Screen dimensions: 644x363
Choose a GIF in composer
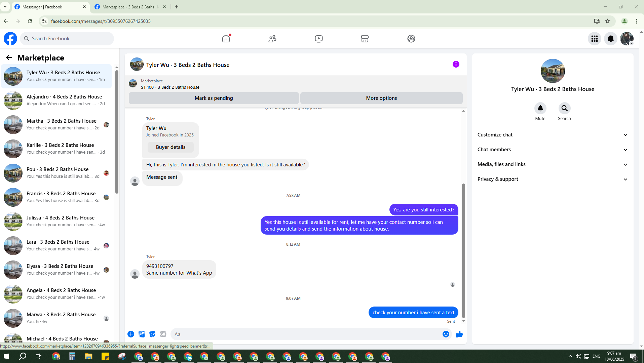point(163,334)
